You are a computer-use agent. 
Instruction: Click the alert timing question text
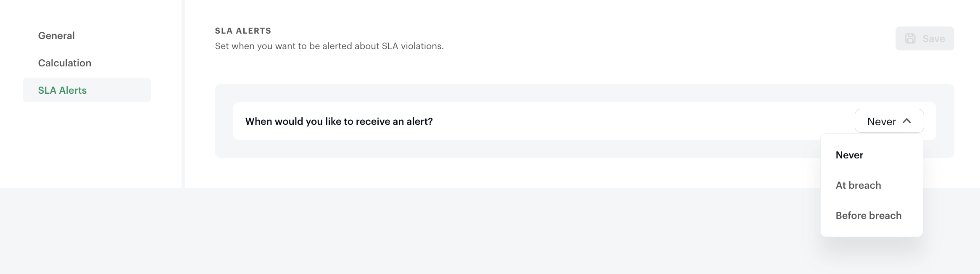click(x=339, y=121)
